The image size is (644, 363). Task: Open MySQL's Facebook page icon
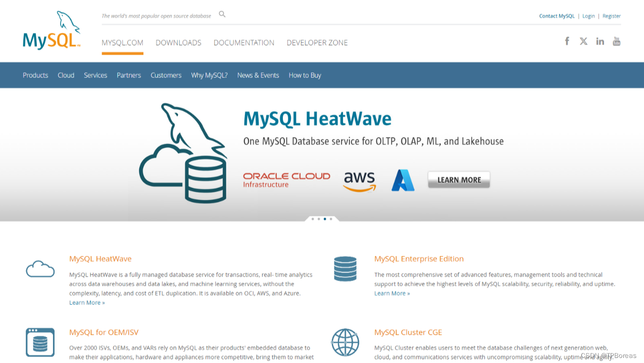tap(567, 41)
